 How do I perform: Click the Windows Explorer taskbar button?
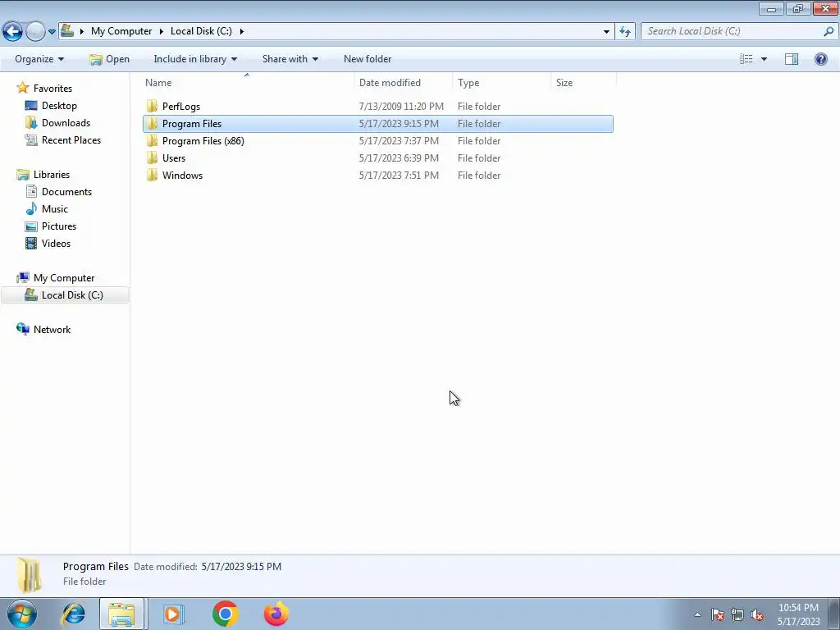click(x=121, y=614)
